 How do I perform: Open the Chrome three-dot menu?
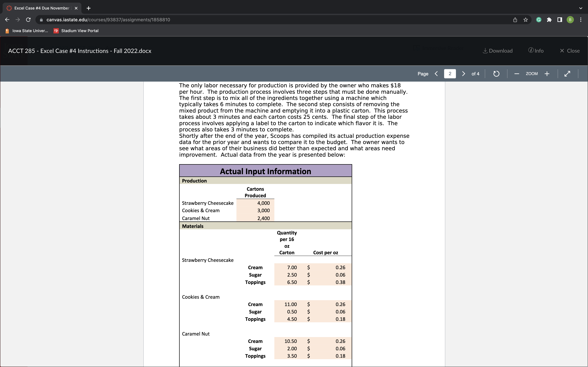(581, 20)
